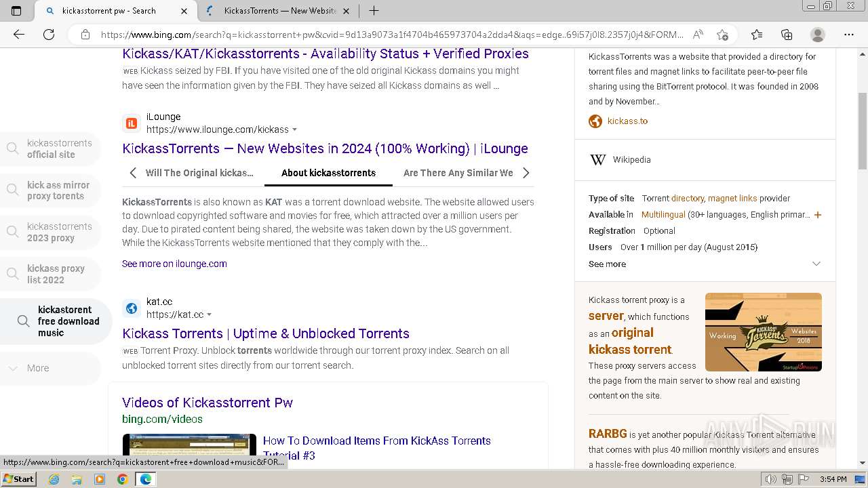
Task: Reload the page with the refresh icon
Action: [x=49, y=35]
